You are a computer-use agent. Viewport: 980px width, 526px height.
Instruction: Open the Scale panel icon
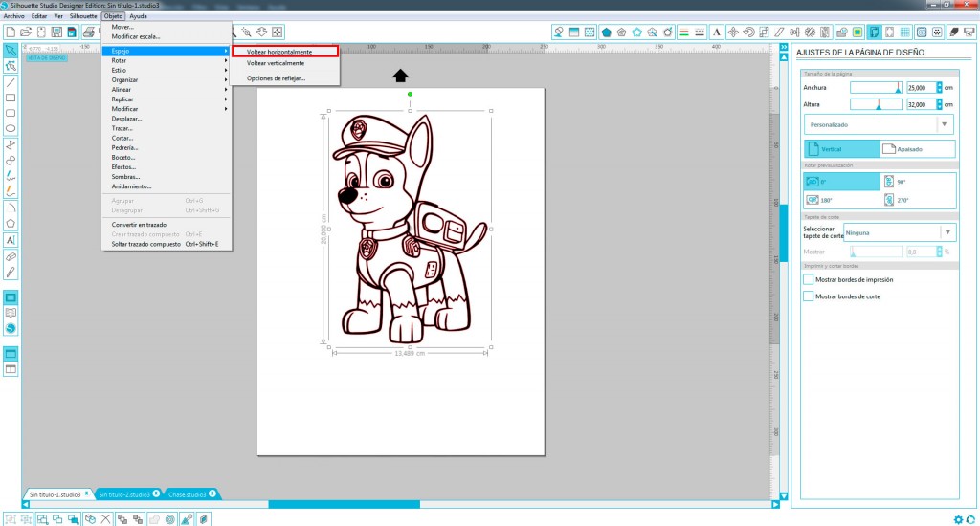click(764, 32)
